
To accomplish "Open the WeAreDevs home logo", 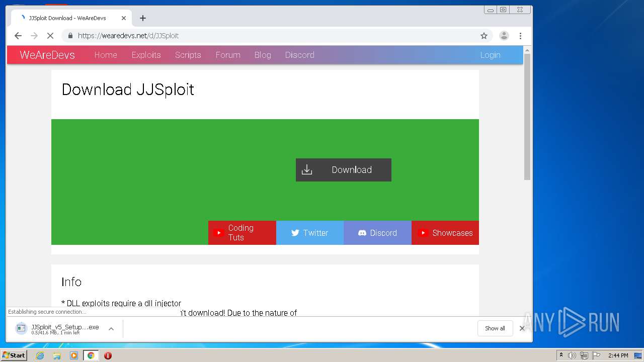I will 47,55.
